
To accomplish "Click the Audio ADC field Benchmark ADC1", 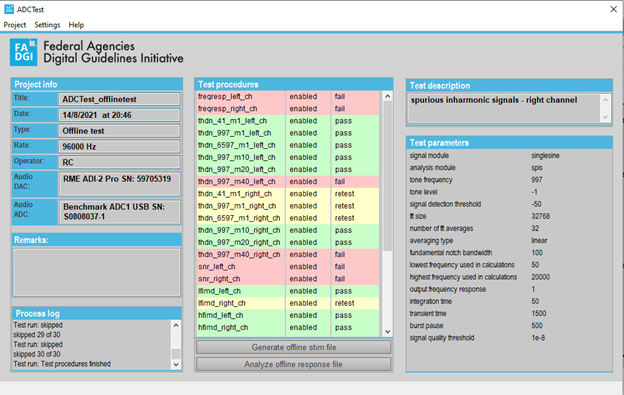I will coord(119,212).
